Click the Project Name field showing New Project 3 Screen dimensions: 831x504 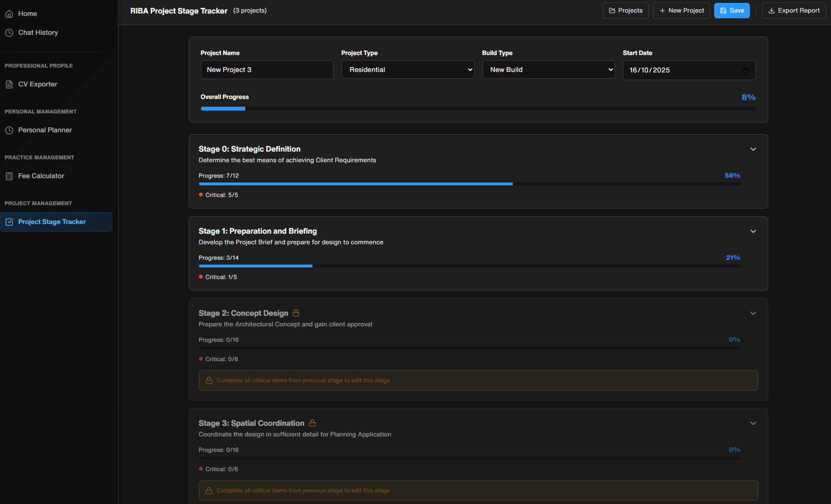tap(267, 70)
